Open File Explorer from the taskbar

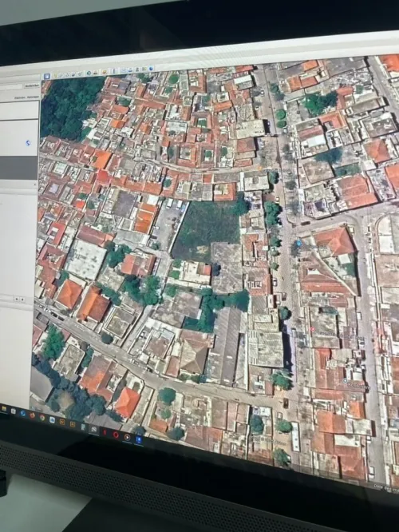pyautogui.click(x=4, y=408)
